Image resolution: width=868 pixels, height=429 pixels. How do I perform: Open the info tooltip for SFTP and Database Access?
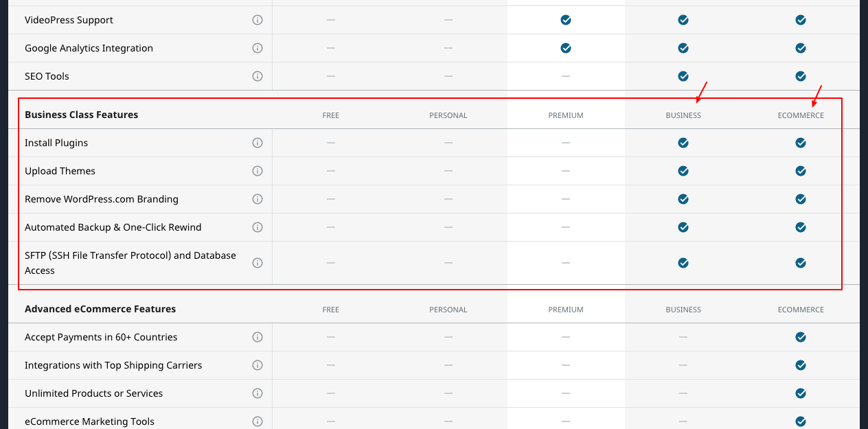pyautogui.click(x=258, y=262)
